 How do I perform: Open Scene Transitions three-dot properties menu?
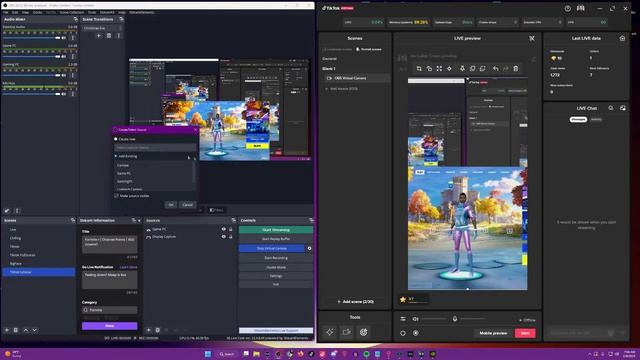pyautogui.click(x=118, y=36)
